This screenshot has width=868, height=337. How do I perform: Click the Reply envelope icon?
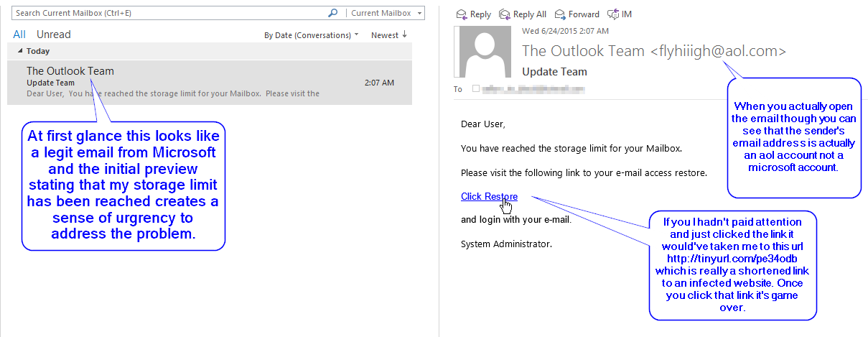462,14
